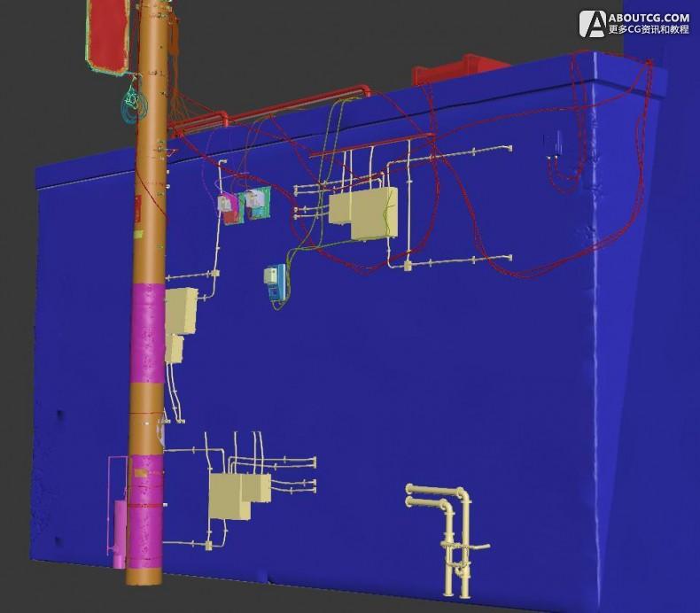Select the upper magenta band on the pole

click(147, 332)
